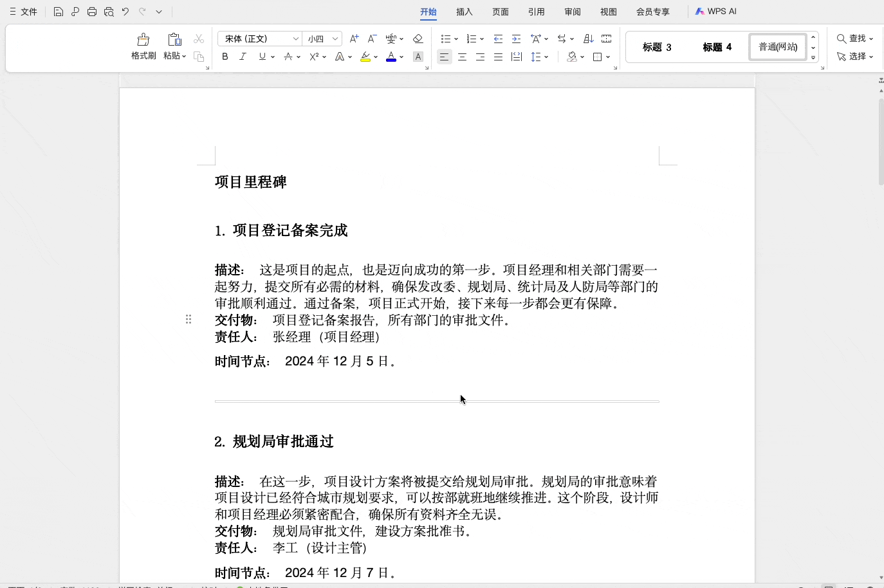Click the Increase indent icon
The width and height of the screenshot is (884, 588).
516,39
